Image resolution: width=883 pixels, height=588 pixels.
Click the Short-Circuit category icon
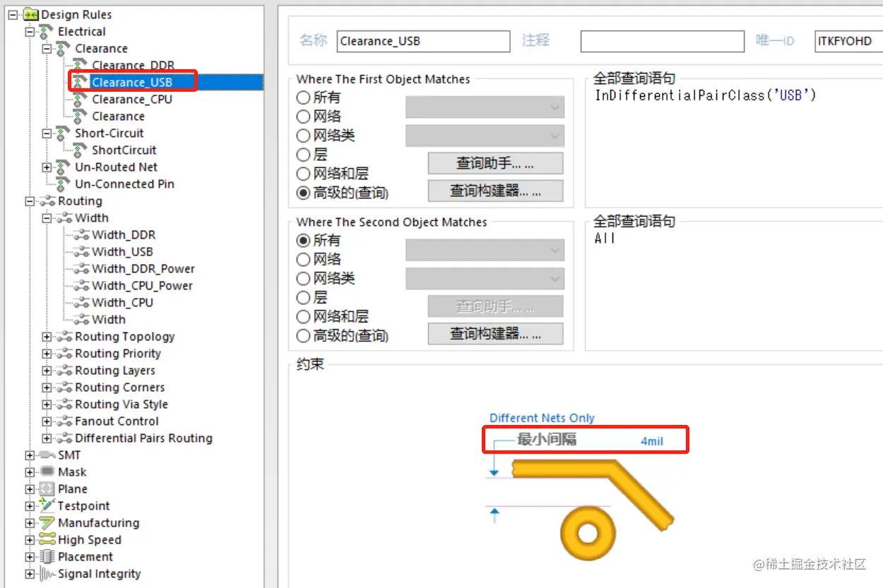[64, 133]
